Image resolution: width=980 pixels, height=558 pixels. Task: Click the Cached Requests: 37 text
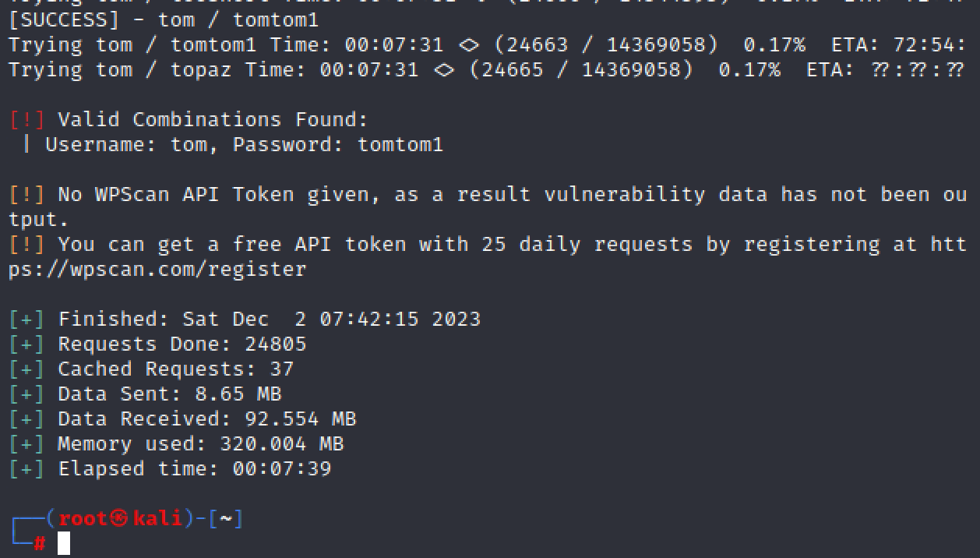coord(175,369)
